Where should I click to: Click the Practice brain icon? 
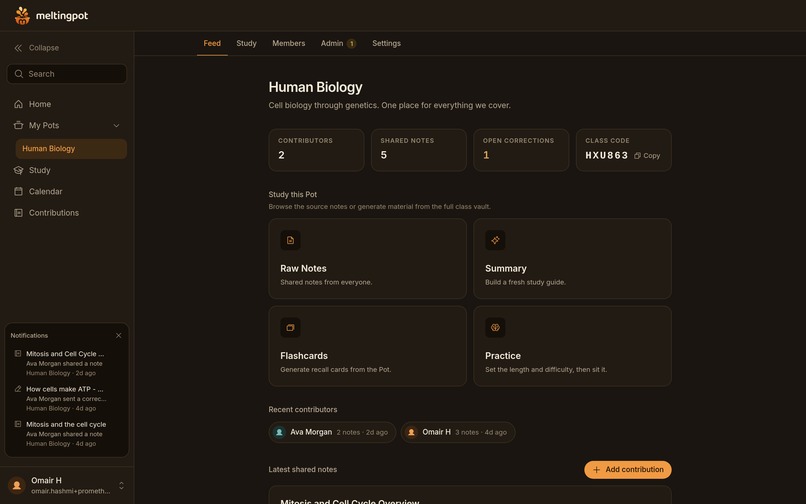click(495, 328)
